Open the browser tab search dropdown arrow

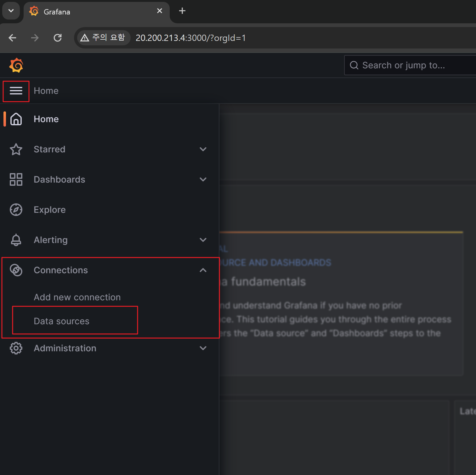point(11,11)
